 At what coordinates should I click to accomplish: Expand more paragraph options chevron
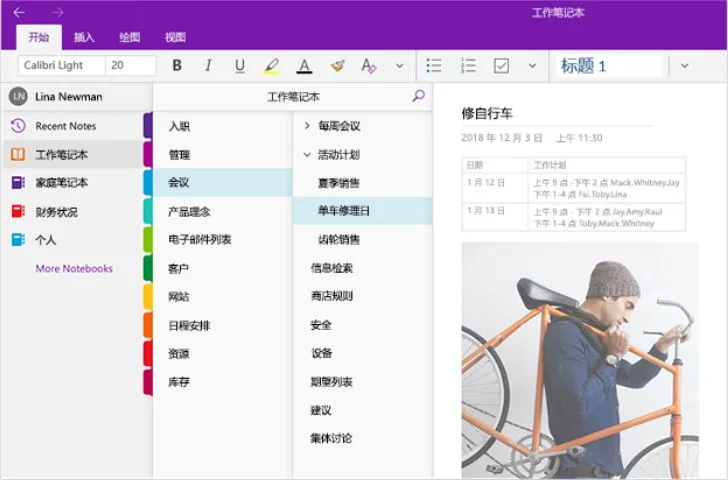[532, 66]
